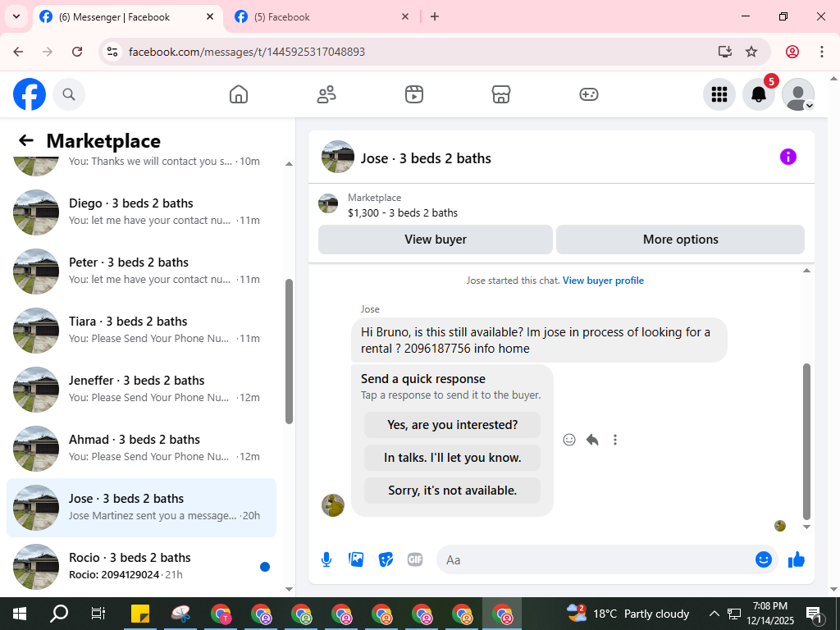Send quick response 'Sorry, it's not available.'

(452, 491)
